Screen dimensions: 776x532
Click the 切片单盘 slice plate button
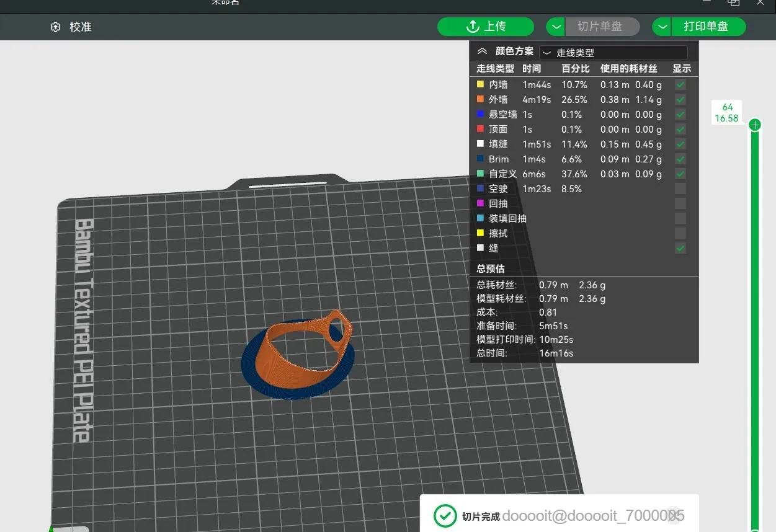[x=602, y=27]
